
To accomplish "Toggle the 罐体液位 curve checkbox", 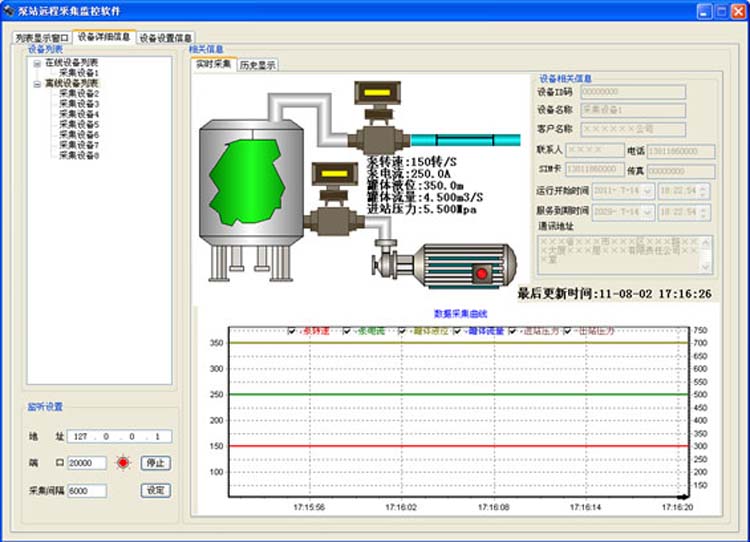I will click(402, 331).
